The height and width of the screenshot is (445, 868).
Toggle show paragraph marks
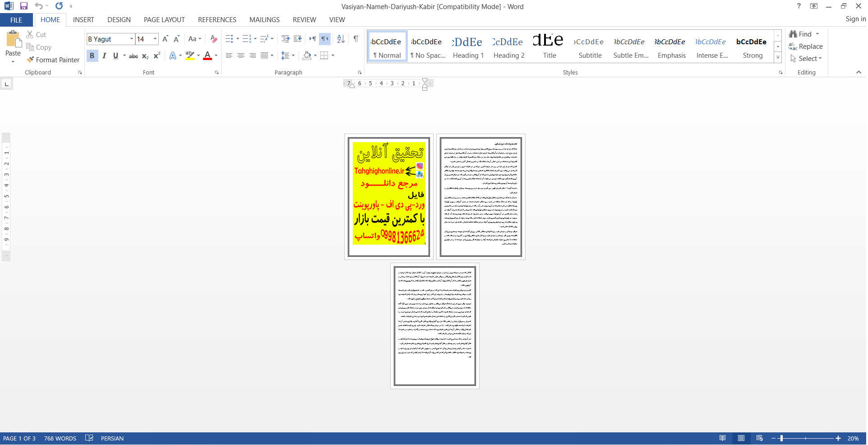pyautogui.click(x=356, y=39)
